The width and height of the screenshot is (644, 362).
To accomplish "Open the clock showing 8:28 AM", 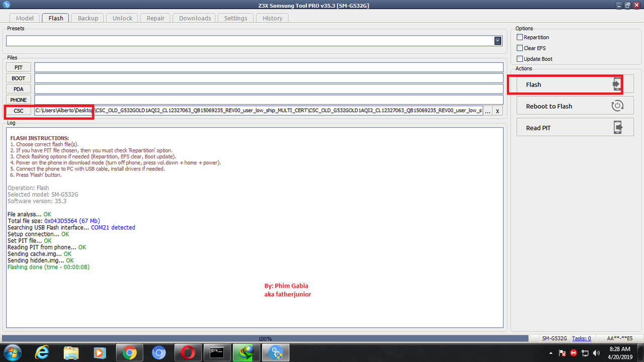I will coord(619,352).
